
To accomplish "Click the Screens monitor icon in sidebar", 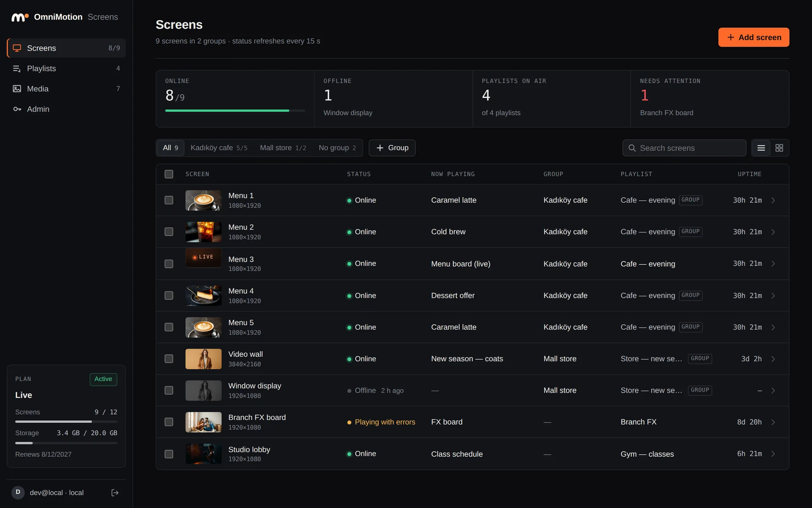I will click(17, 48).
